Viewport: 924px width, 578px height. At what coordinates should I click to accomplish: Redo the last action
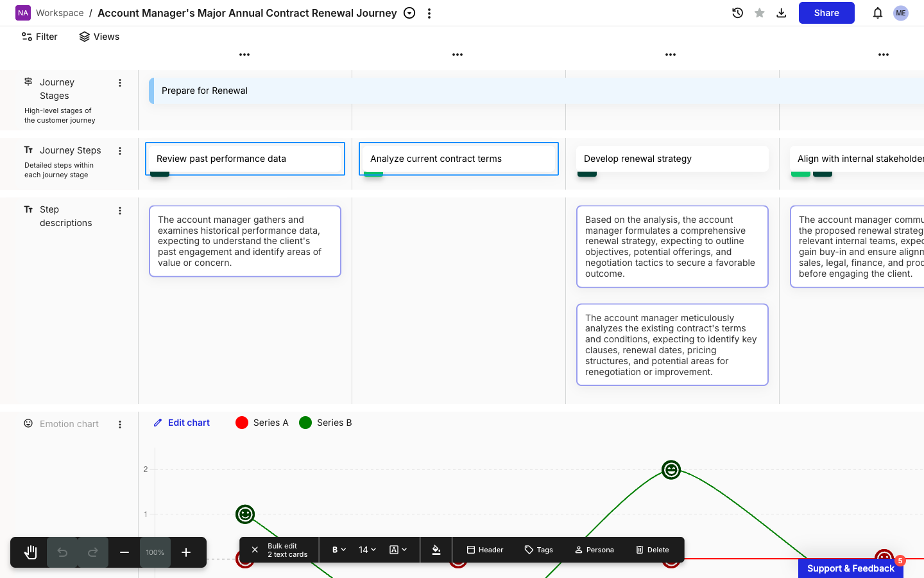click(93, 552)
